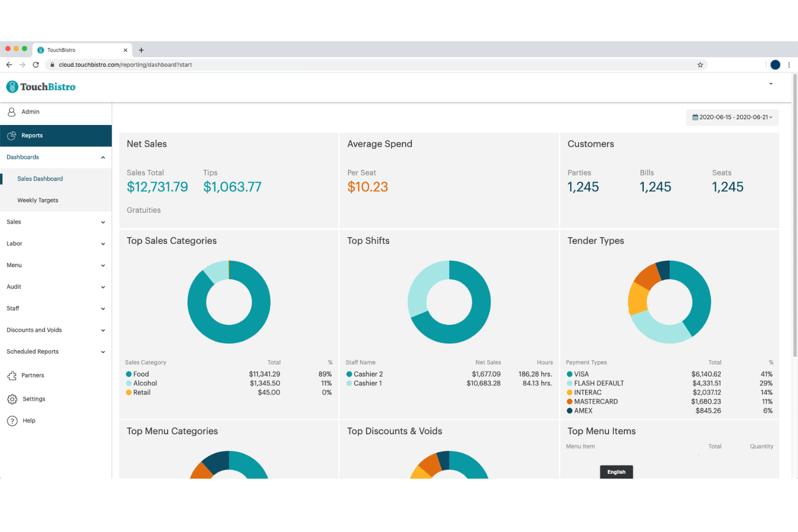
Task: Open Settings via the gear icon
Action: [x=12, y=399]
